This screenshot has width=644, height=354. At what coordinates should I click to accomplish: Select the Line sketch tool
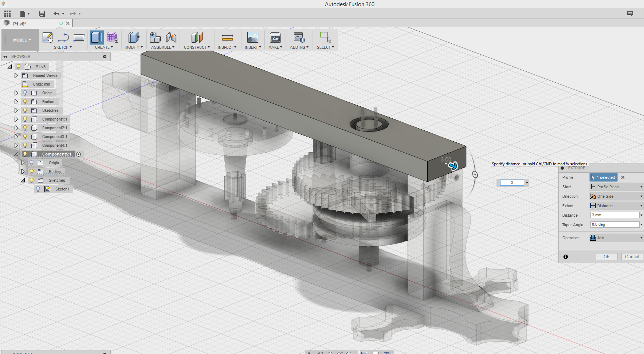(x=63, y=38)
